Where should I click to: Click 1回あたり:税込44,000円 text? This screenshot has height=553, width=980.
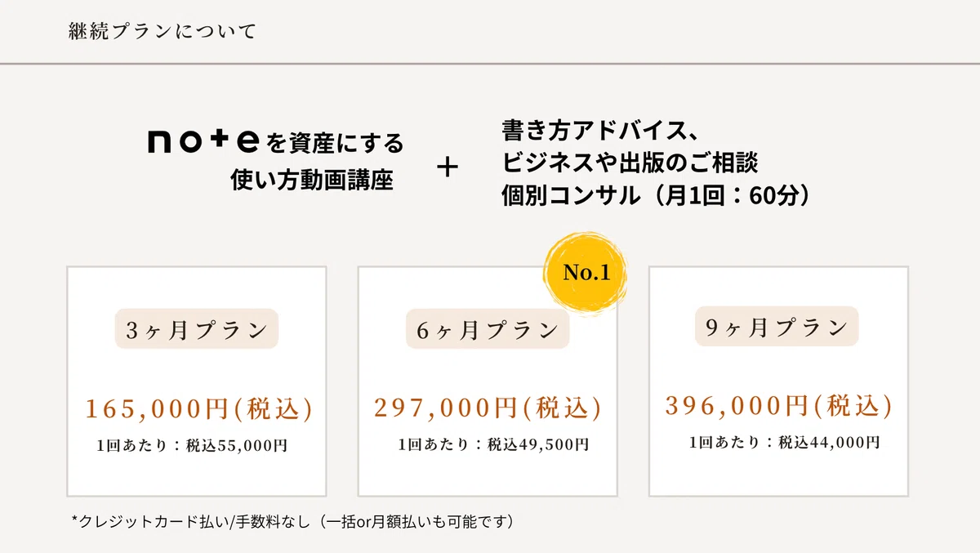pos(784,443)
